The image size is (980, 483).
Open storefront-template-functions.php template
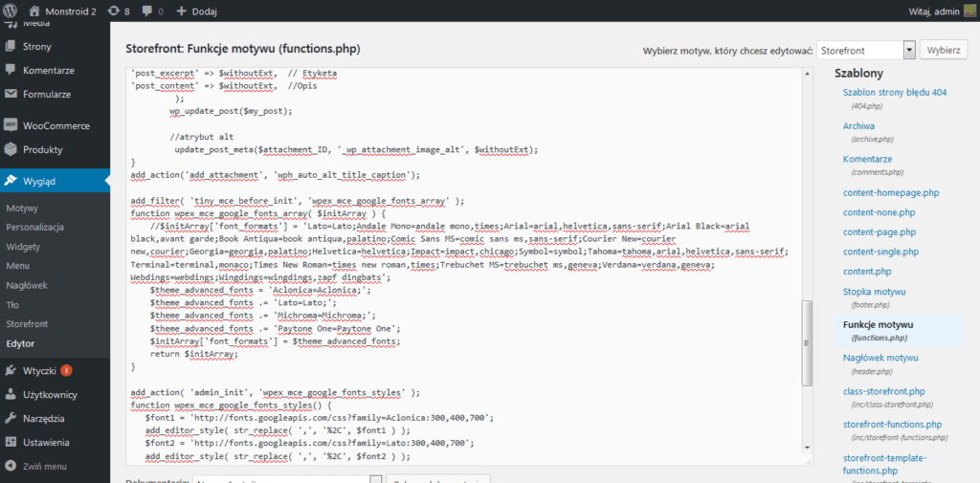pyautogui.click(x=883, y=464)
